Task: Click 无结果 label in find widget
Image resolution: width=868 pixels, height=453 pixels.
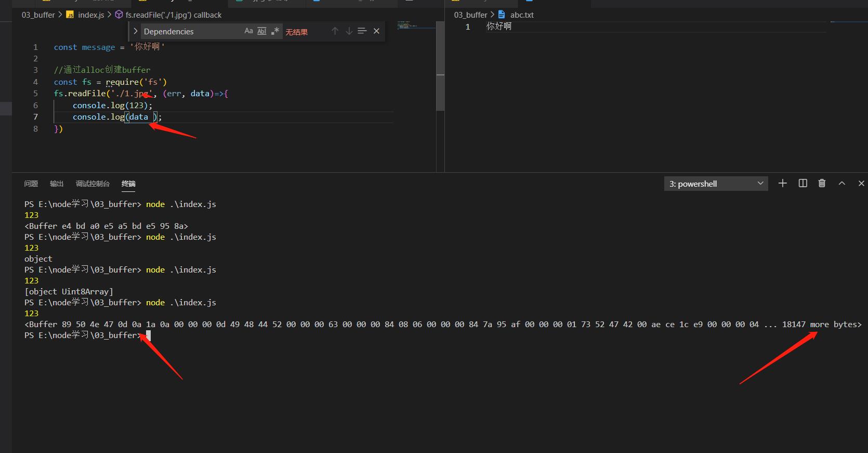Action: point(297,32)
